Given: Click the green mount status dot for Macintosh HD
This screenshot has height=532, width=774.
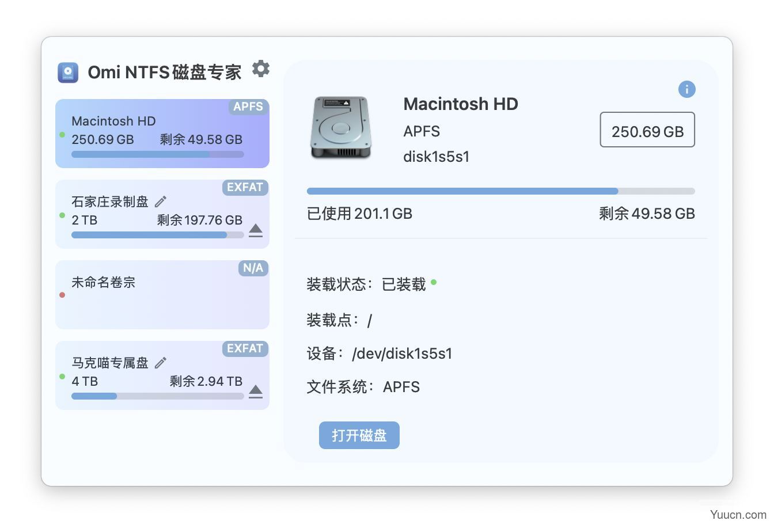Looking at the screenshot, I should 434,282.
